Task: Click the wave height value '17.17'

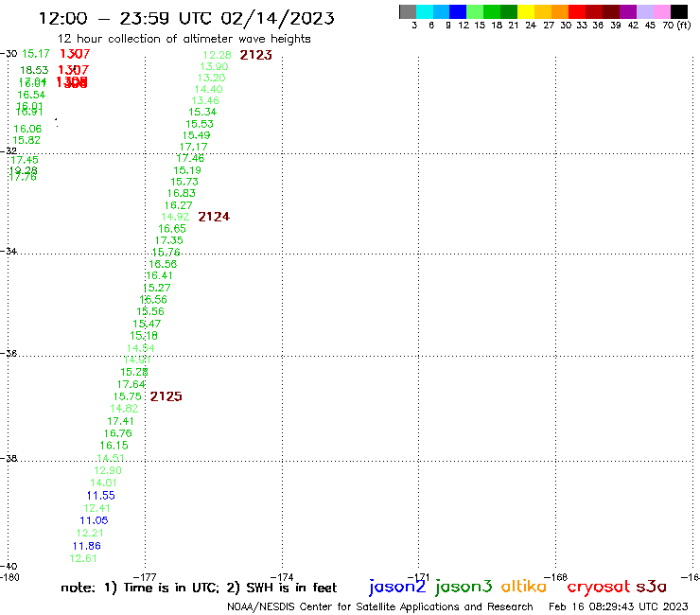Action: coord(193,147)
